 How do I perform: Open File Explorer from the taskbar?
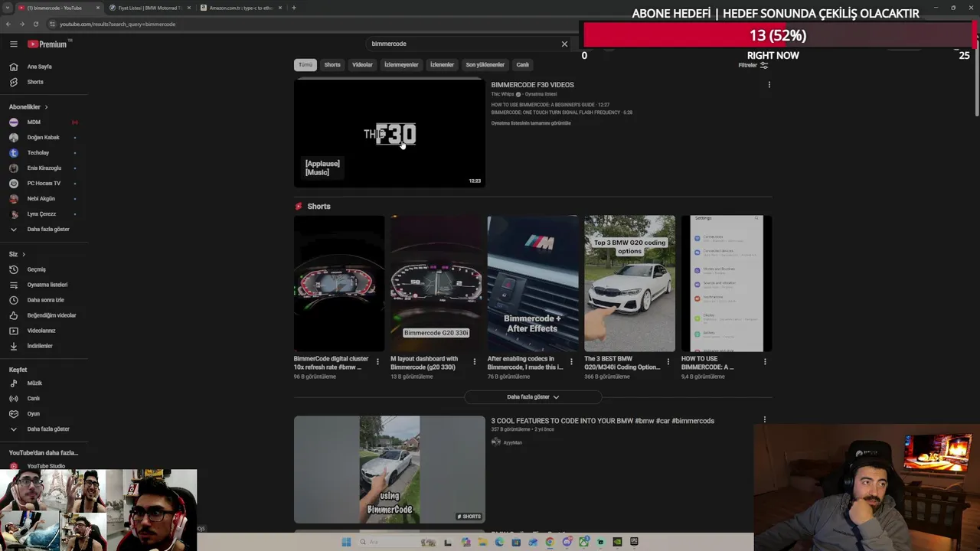(482, 542)
